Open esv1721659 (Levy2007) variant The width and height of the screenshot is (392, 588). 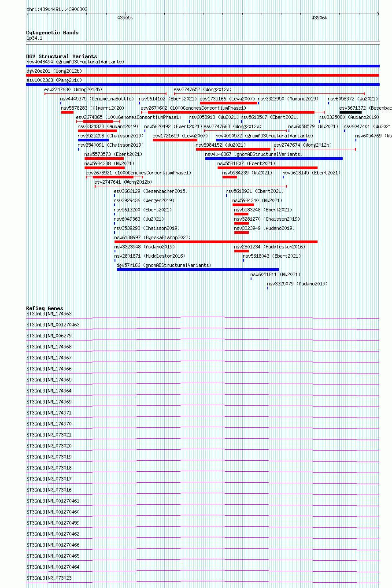(x=181, y=136)
